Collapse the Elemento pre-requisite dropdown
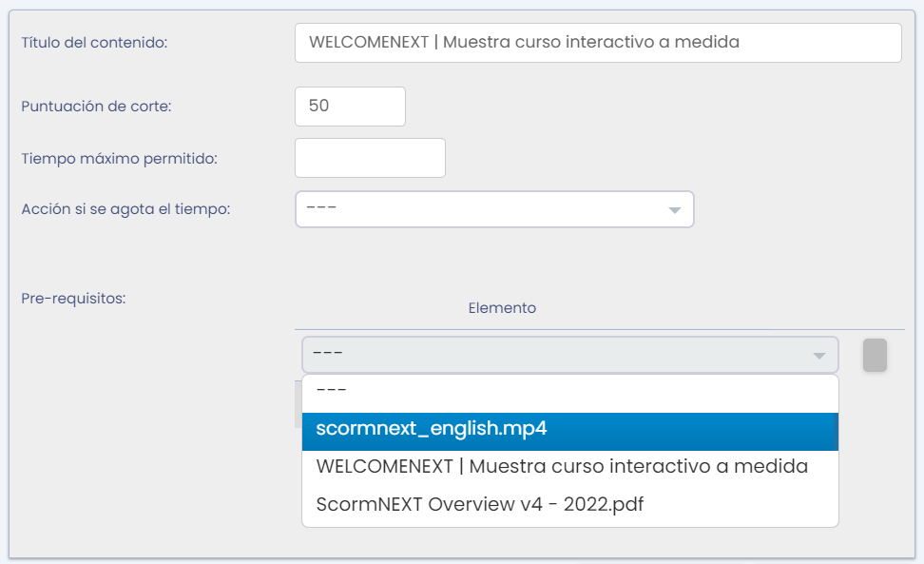 569,355
